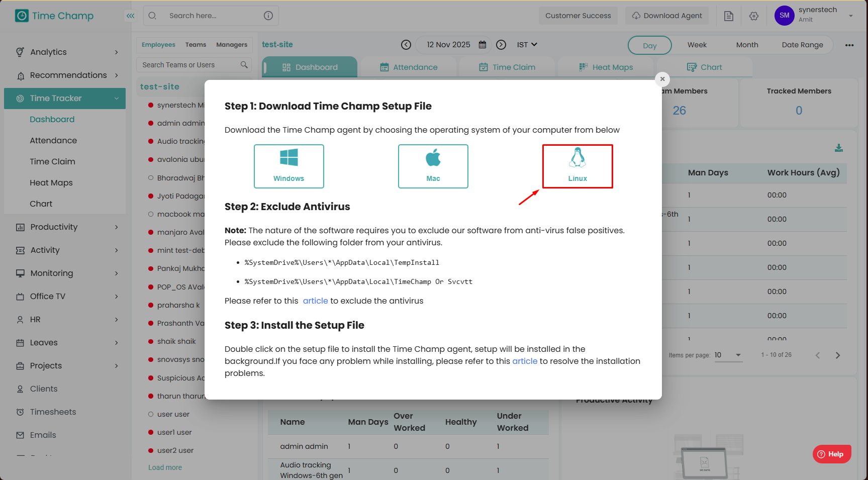Go to the previous table page
This screenshot has height=480, width=868.
click(818, 355)
